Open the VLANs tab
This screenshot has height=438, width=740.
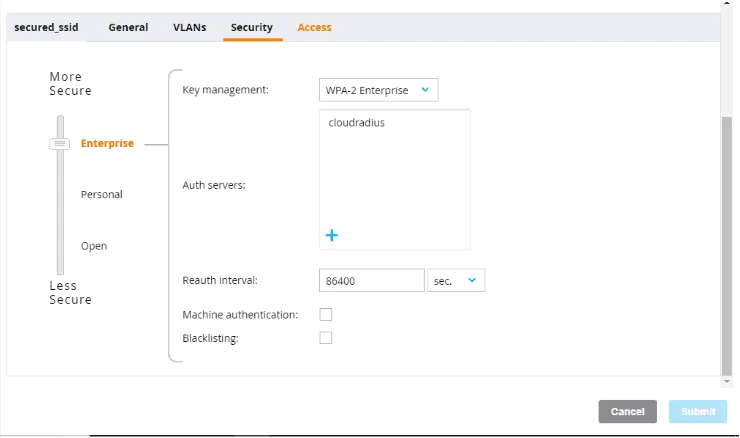189,28
